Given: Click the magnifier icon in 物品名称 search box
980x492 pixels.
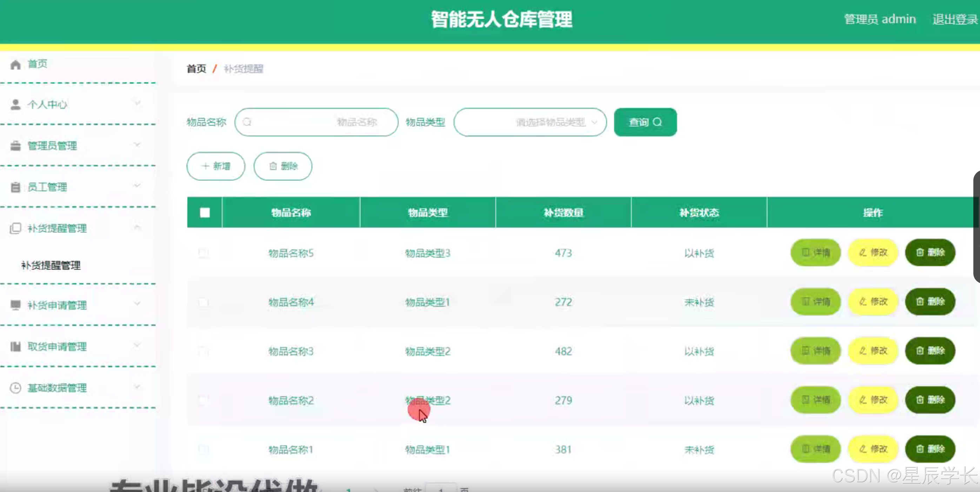Looking at the screenshot, I should tap(247, 122).
